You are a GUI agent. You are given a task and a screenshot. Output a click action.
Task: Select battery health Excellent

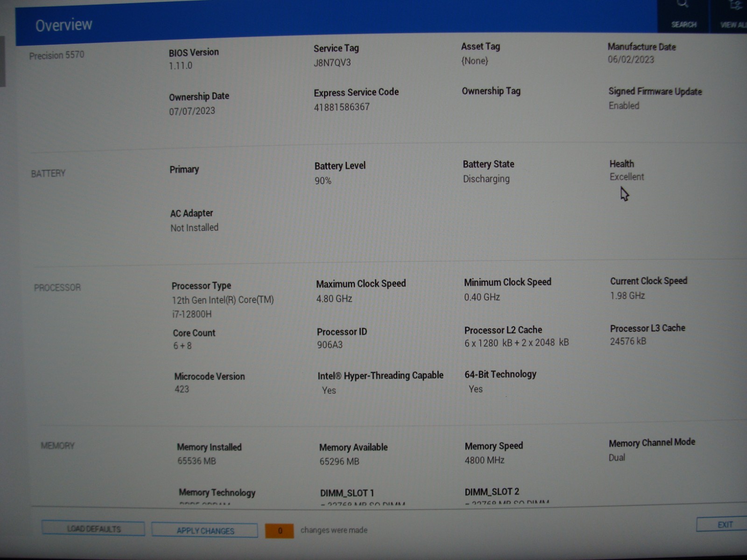[627, 177]
